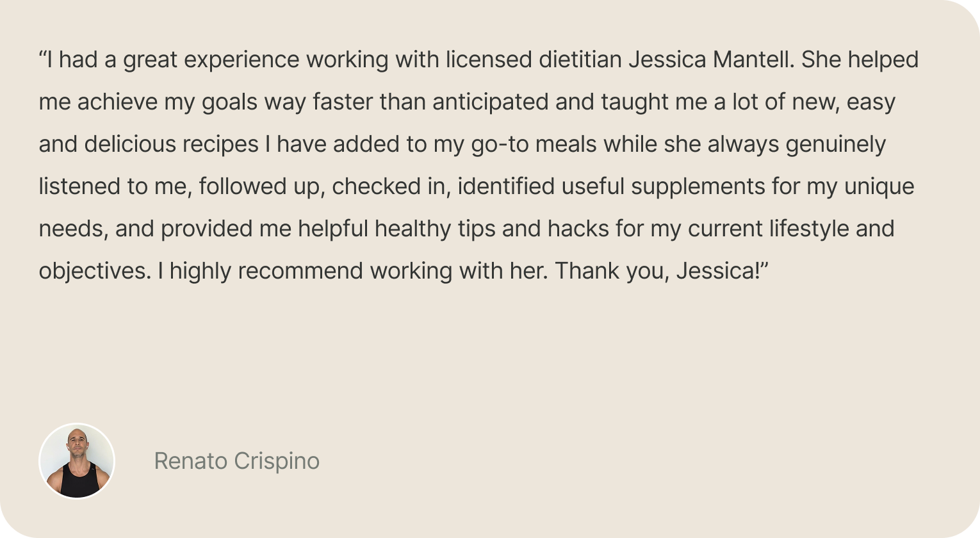Click the phrase "She helped" ending the first line
The height and width of the screenshot is (538, 980).
pyautogui.click(x=860, y=60)
